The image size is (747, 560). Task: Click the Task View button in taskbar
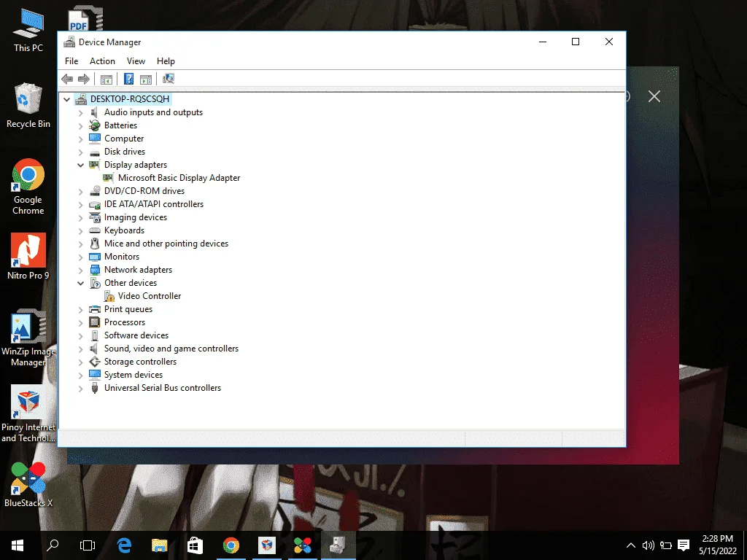coord(88,545)
